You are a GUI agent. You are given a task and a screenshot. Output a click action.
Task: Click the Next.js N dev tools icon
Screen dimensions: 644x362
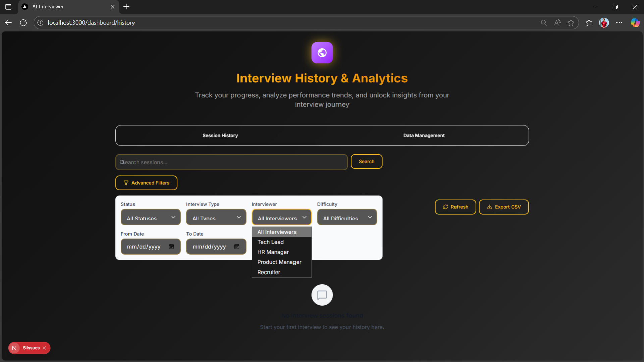pos(14,348)
